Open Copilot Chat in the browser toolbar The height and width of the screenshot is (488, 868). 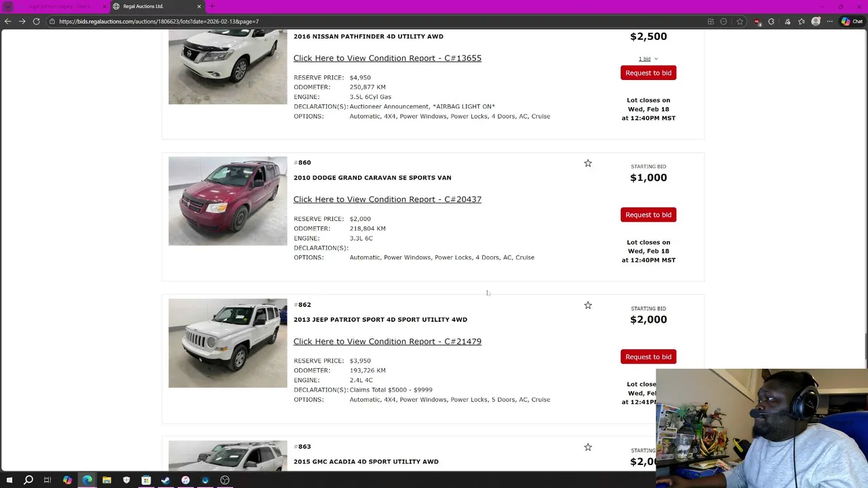[852, 22]
